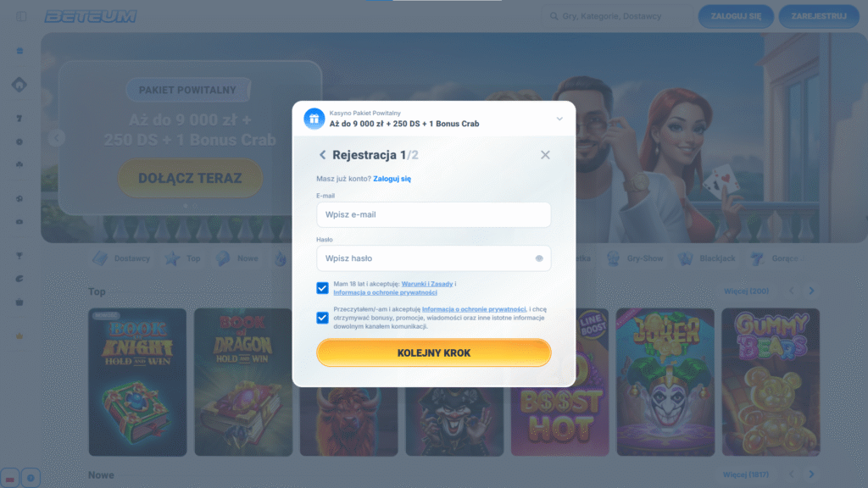
Task: Focus the E-mail input field
Action: click(x=433, y=214)
